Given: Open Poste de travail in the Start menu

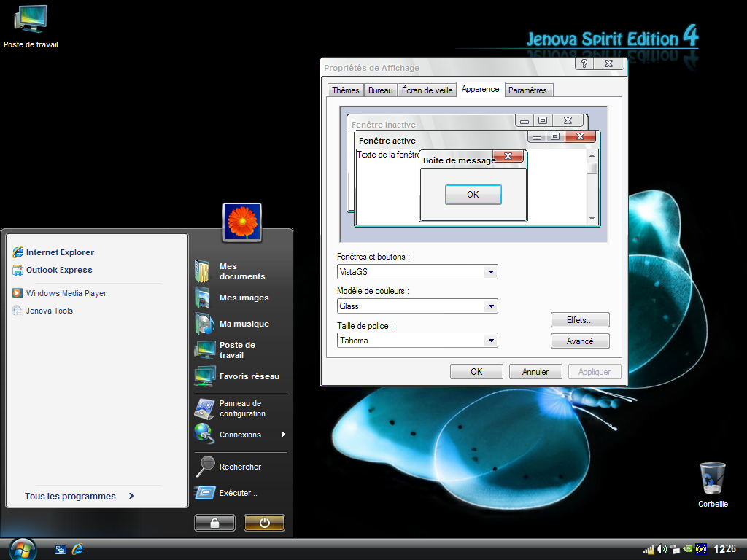Looking at the screenshot, I should [226, 350].
